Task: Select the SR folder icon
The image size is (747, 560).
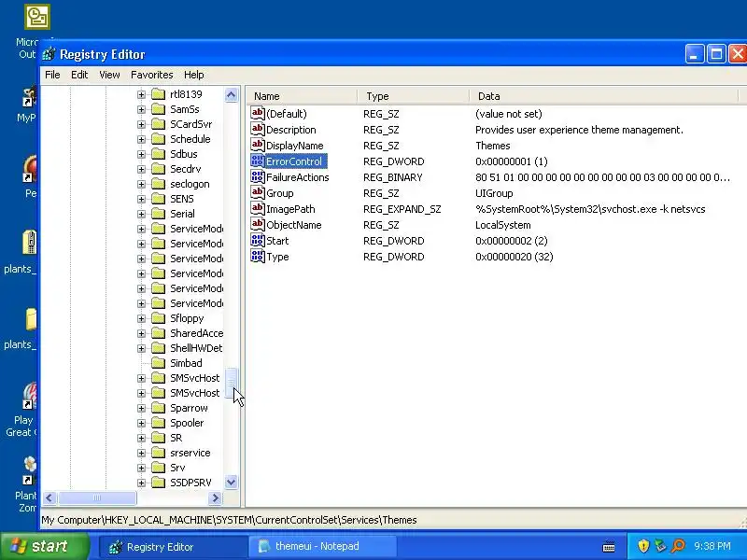Action: click(158, 438)
